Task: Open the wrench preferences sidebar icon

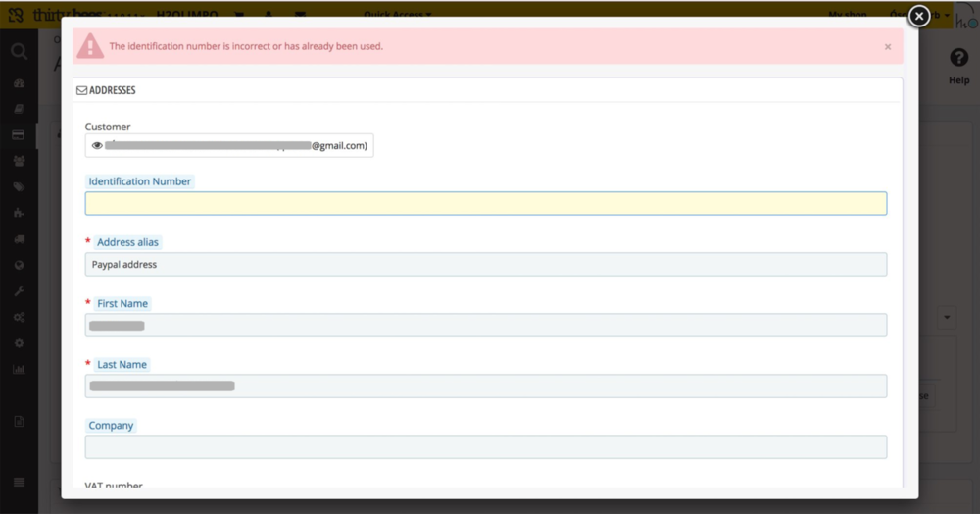Action: coord(19,291)
